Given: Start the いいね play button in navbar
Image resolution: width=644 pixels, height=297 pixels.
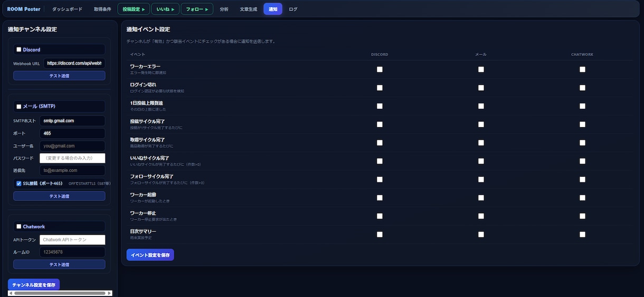Looking at the screenshot, I should [x=165, y=9].
